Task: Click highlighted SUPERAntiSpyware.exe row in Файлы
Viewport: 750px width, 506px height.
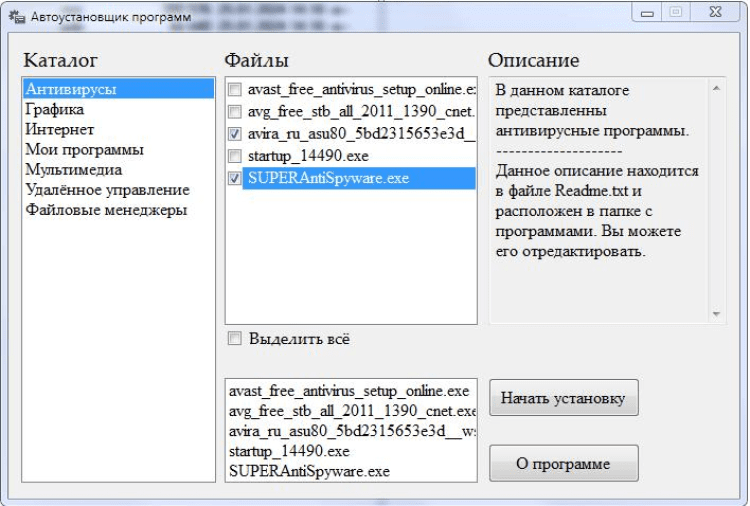Action: pos(359,178)
